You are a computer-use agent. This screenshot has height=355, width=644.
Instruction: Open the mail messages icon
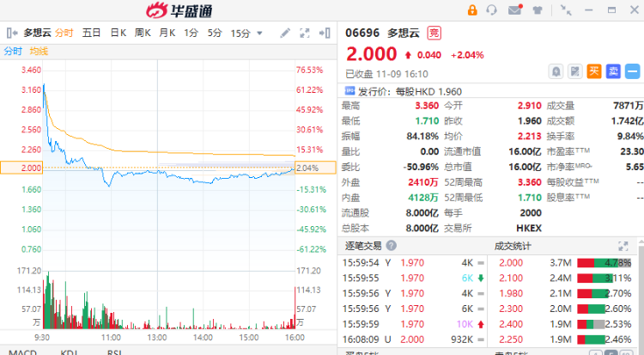point(515,9)
